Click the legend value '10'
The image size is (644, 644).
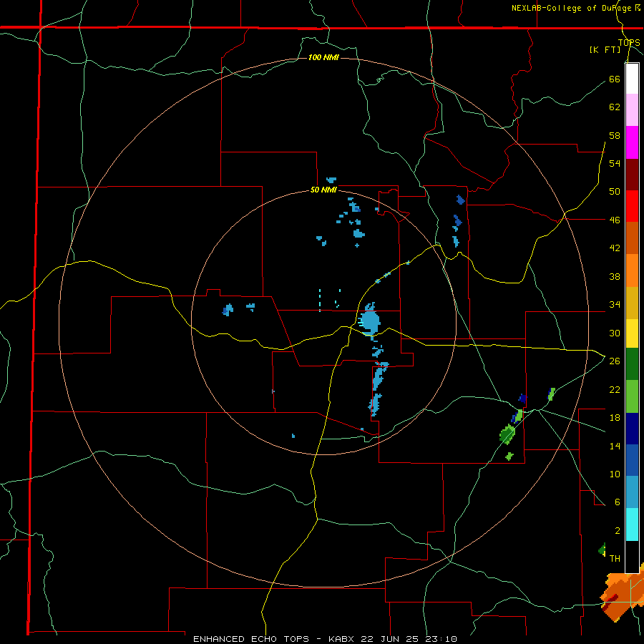click(x=615, y=474)
